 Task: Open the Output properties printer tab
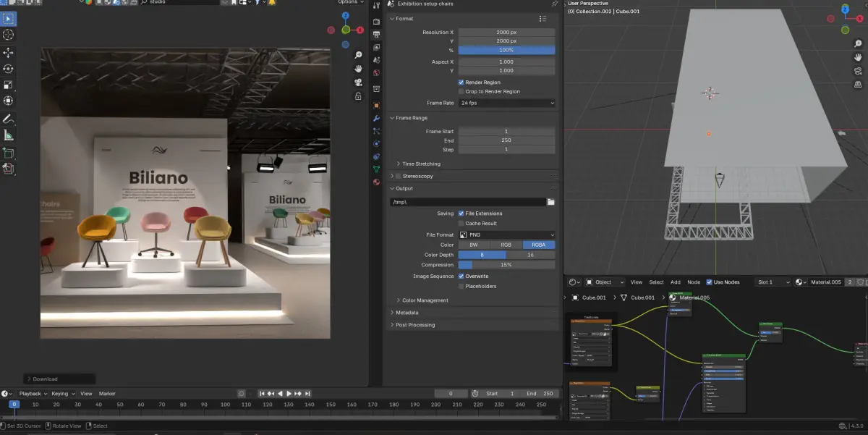(x=376, y=34)
